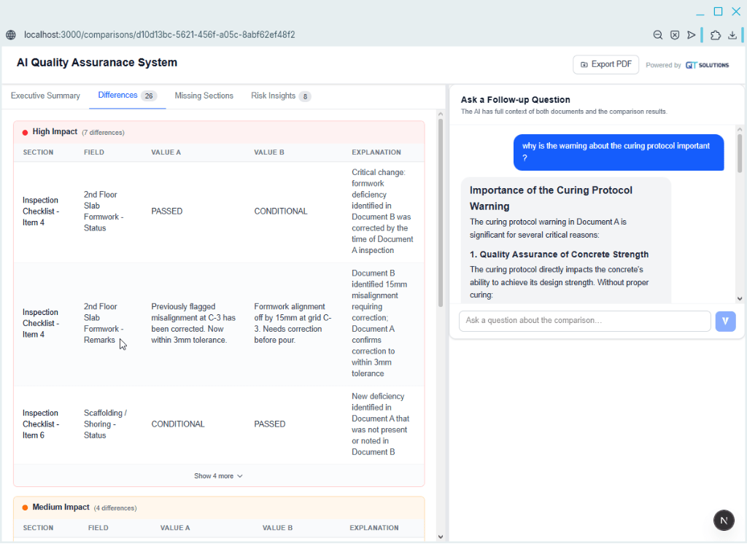Click 'Scaffolding / Shoring - Status' cell
Viewport: 747px width, 560px height.
tap(105, 424)
